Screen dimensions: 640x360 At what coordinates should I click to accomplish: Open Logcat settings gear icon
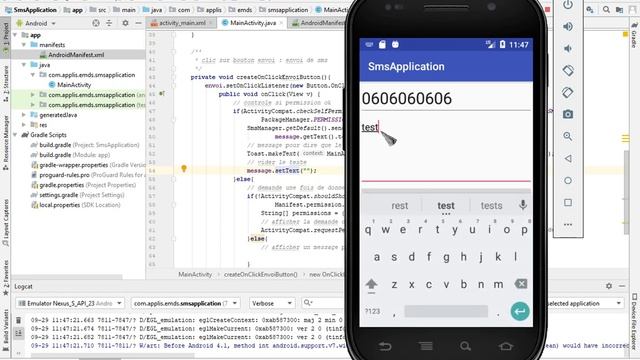(609, 286)
